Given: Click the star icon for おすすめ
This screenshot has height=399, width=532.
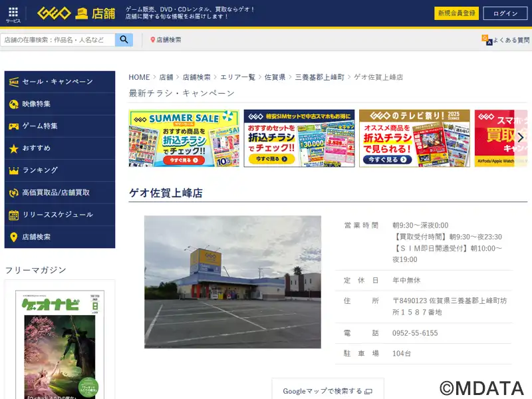Looking at the screenshot, I should pyautogui.click(x=13, y=148).
